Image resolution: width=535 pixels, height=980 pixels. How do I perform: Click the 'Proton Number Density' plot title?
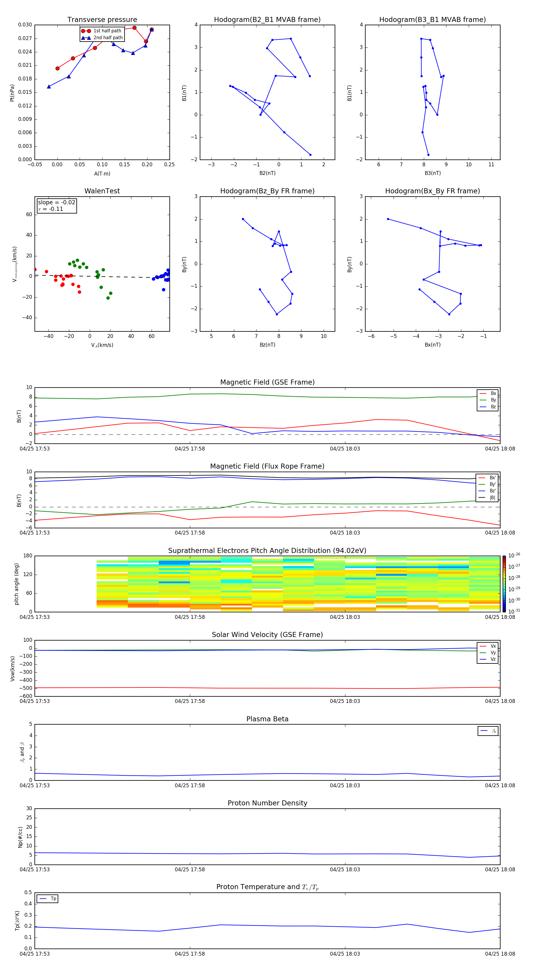tap(267, 804)
